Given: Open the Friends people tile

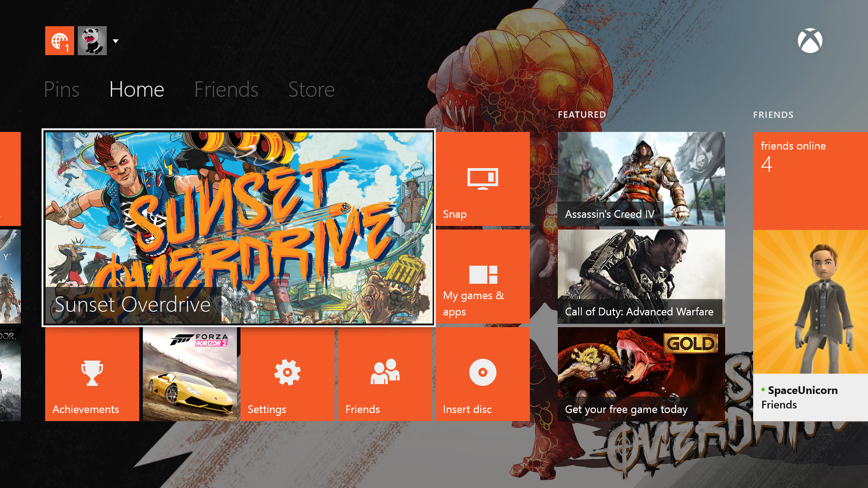Looking at the screenshot, I should (x=385, y=374).
